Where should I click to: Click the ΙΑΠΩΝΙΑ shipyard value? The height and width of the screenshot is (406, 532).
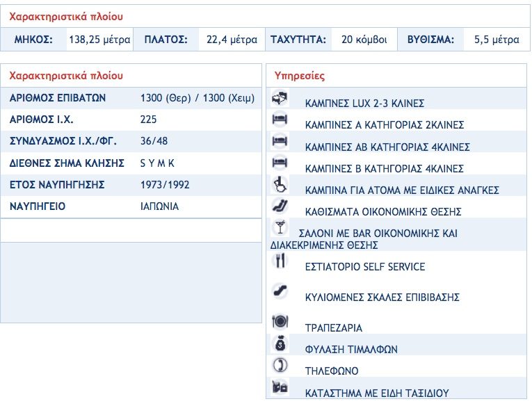(x=159, y=206)
